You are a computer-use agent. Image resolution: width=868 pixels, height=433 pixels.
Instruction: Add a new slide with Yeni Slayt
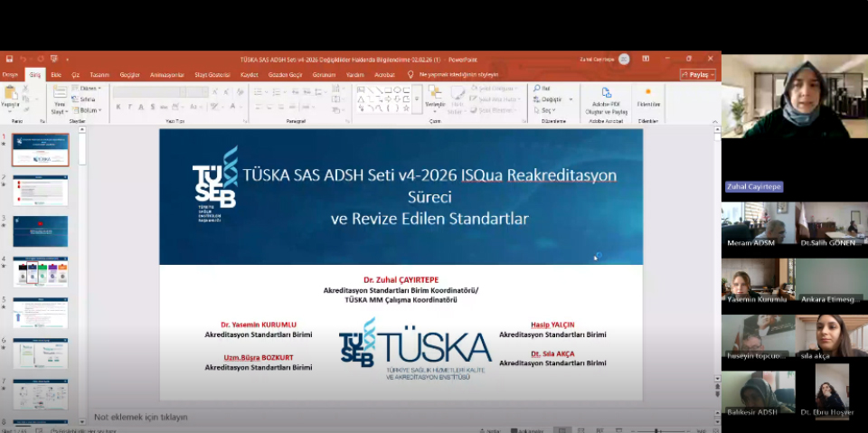click(x=60, y=97)
